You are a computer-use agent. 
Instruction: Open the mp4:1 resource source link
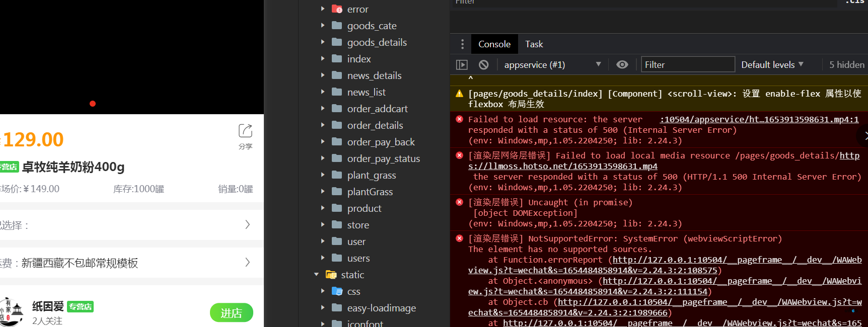point(759,119)
